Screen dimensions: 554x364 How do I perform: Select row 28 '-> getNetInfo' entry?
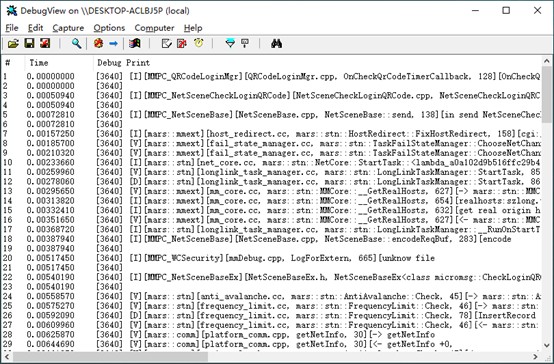pos(272,334)
